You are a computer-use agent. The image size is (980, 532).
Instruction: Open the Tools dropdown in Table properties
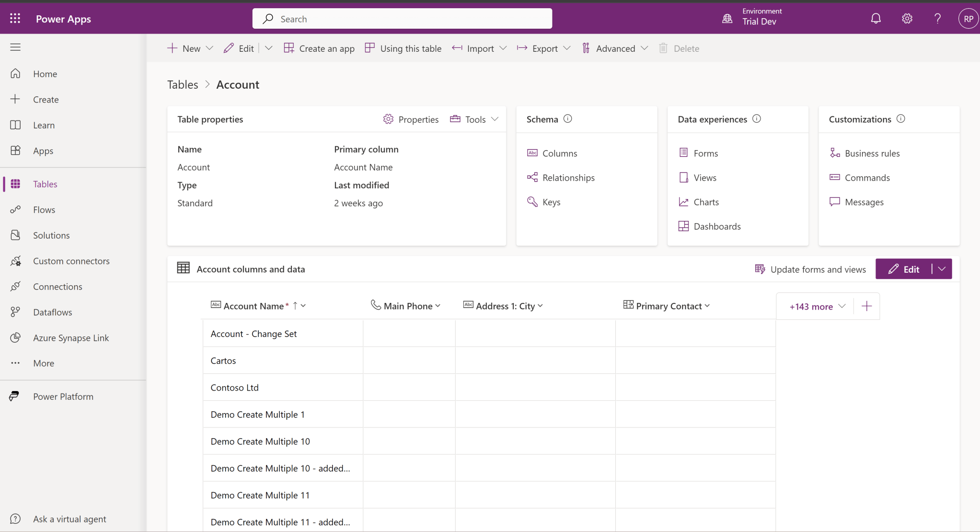[x=474, y=119]
